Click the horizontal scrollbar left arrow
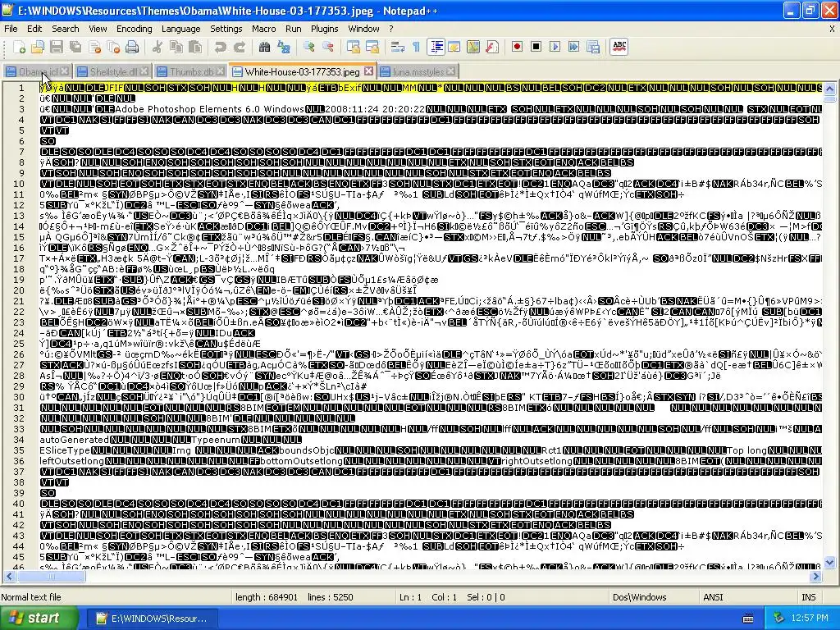840x630 pixels. (x=9, y=577)
